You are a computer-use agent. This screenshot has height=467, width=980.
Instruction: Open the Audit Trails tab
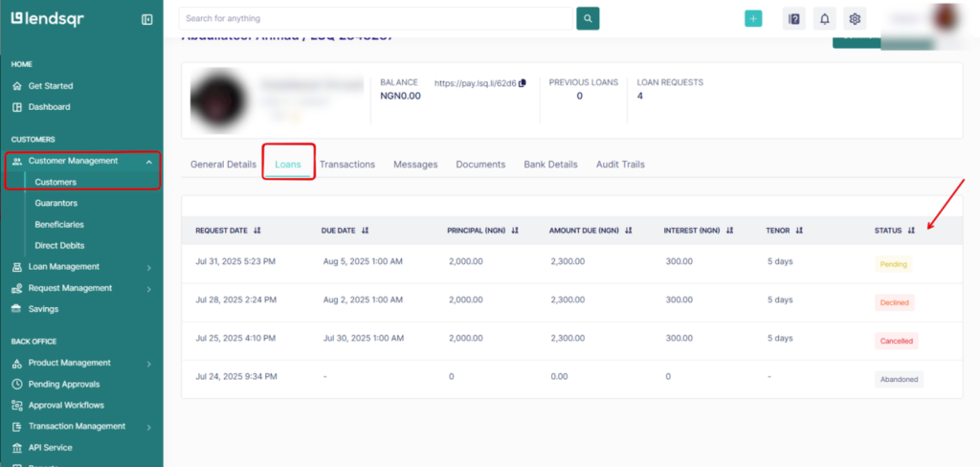coord(620,165)
